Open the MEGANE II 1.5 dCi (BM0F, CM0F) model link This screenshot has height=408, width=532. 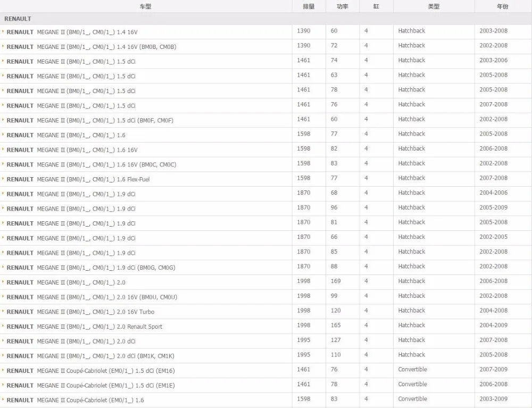tap(90, 120)
